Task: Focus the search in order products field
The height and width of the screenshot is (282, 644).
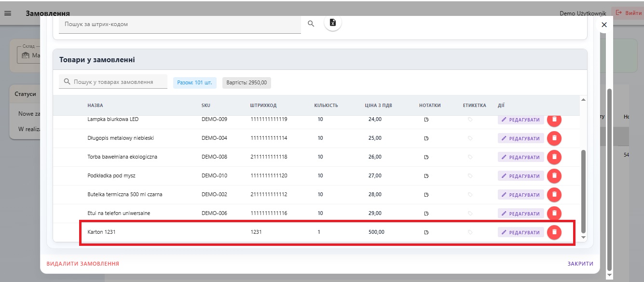Action: (113, 82)
